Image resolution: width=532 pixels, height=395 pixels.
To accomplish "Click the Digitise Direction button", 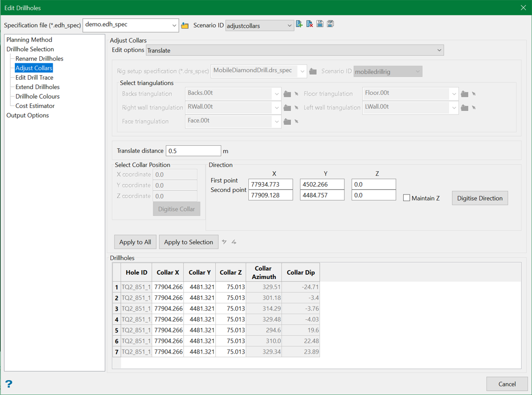I will coord(479,198).
